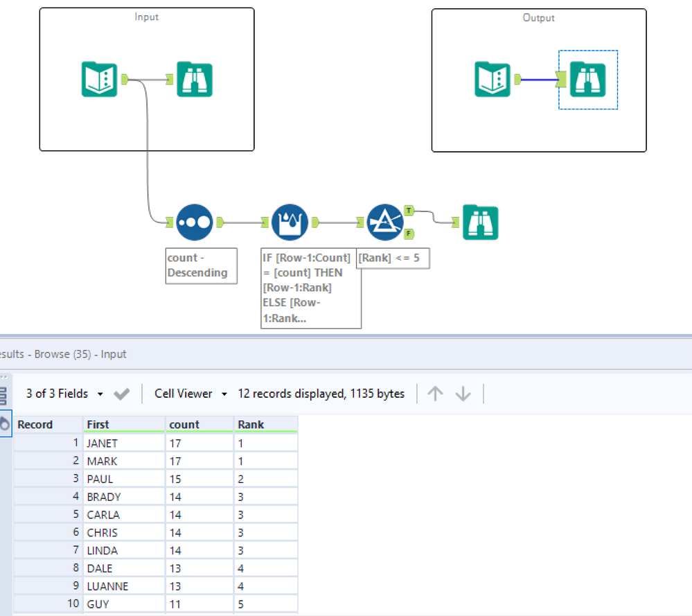Click the MARK cell
The width and height of the screenshot is (692, 616).
tap(123, 461)
